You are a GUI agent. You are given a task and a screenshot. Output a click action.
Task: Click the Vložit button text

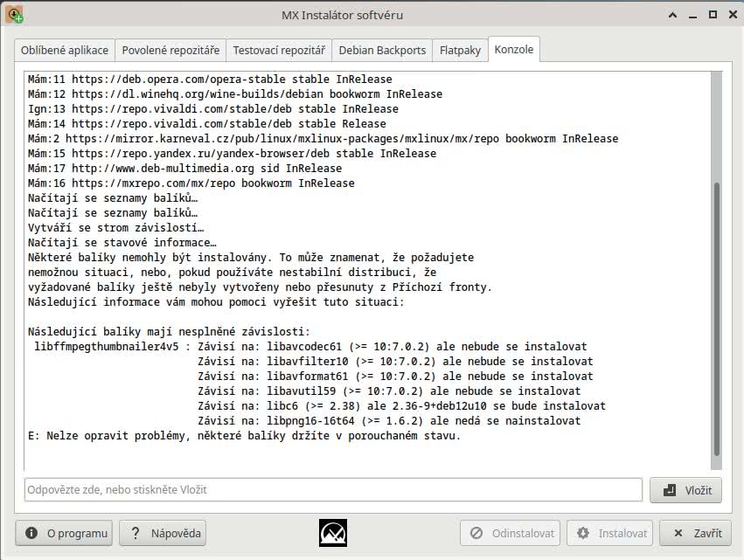click(x=698, y=490)
